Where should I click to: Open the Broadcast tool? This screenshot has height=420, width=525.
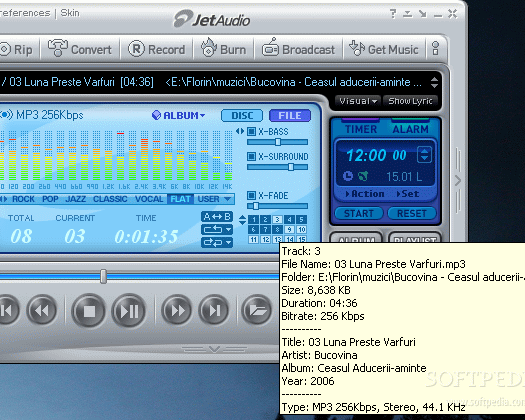(298, 49)
